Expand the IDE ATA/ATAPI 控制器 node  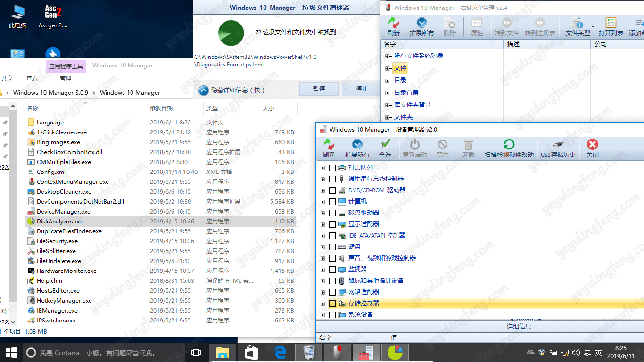click(323, 236)
